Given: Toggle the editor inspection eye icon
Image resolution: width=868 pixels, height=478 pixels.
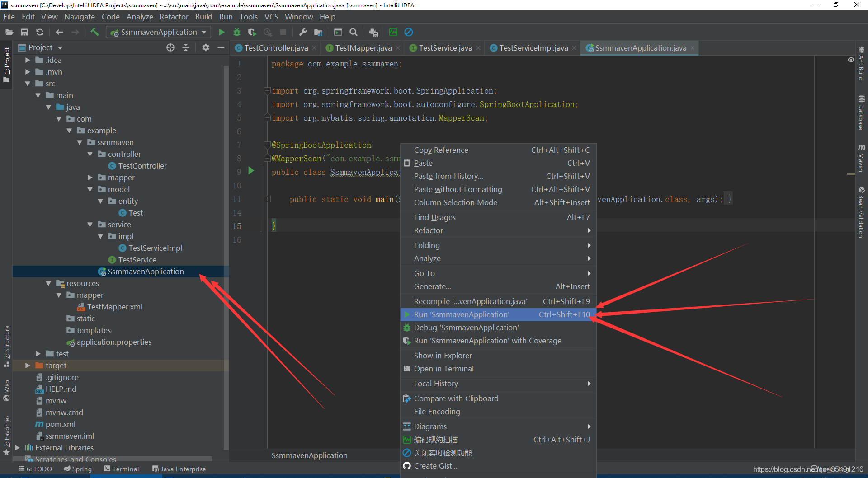Looking at the screenshot, I should 851,60.
